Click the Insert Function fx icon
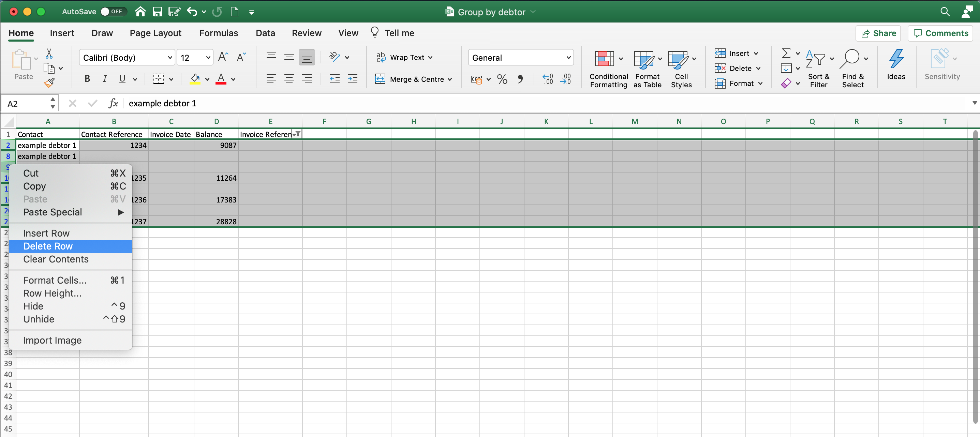Screen dimensions: 980x437 coord(113,103)
